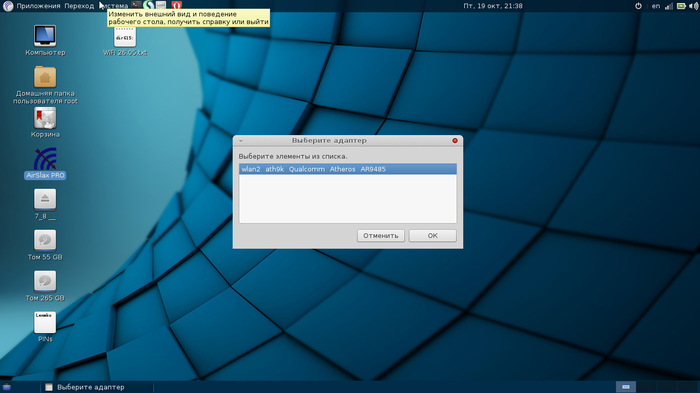Open the Корзина trash icon
The width and height of the screenshot is (700, 393).
45,118
